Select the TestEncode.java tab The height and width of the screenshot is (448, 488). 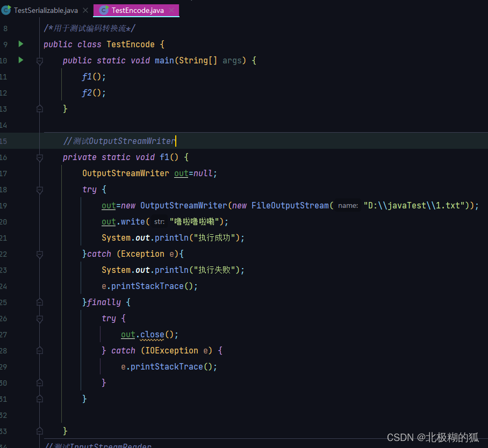click(x=137, y=10)
